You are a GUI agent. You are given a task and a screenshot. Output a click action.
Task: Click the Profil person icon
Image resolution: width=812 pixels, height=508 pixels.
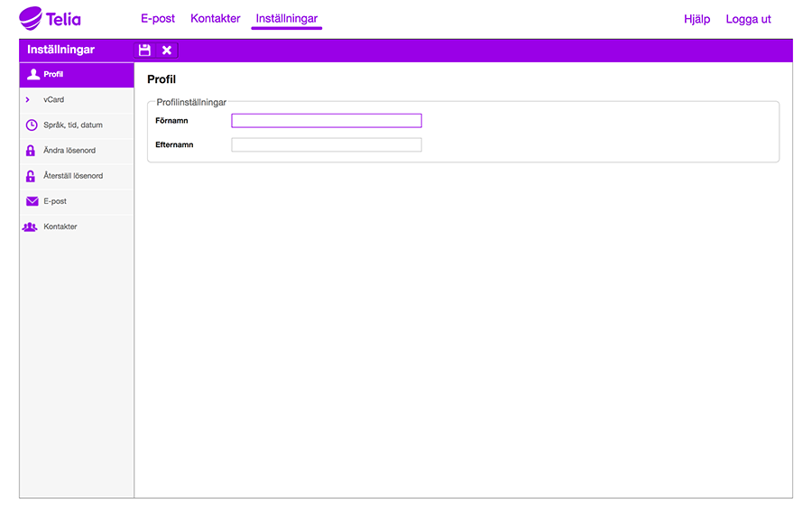coord(33,74)
